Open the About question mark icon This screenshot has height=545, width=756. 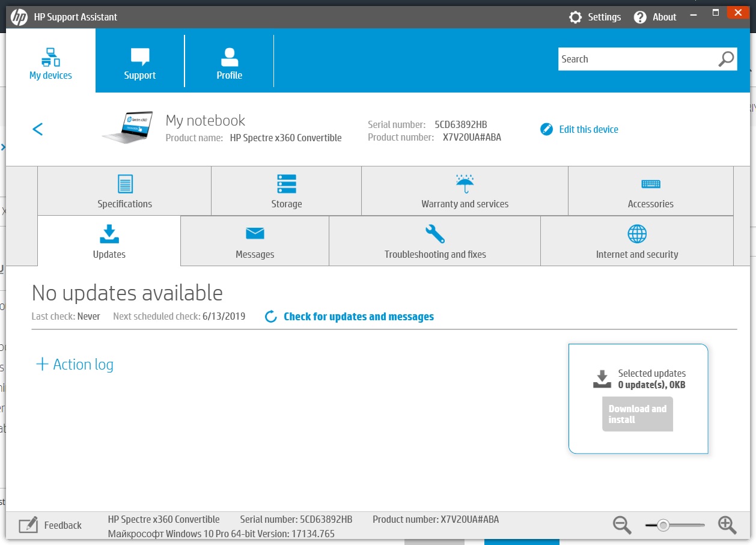(640, 17)
